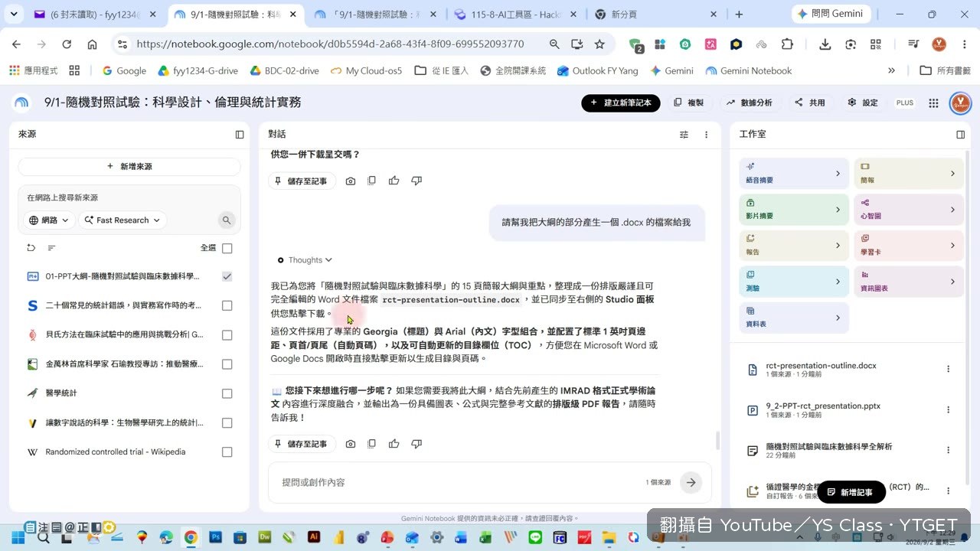Click the search magnifier in the source search box
This screenshot has width=980, height=551.
pos(227,220)
